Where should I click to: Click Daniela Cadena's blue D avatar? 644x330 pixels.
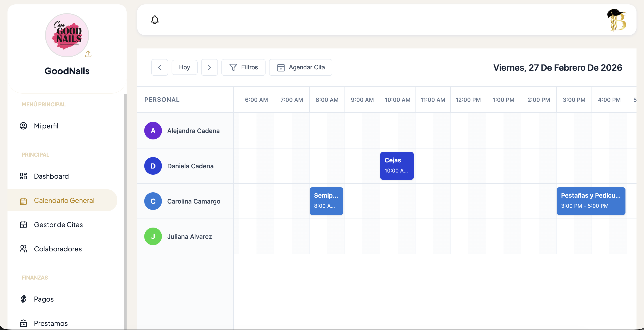pos(153,166)
